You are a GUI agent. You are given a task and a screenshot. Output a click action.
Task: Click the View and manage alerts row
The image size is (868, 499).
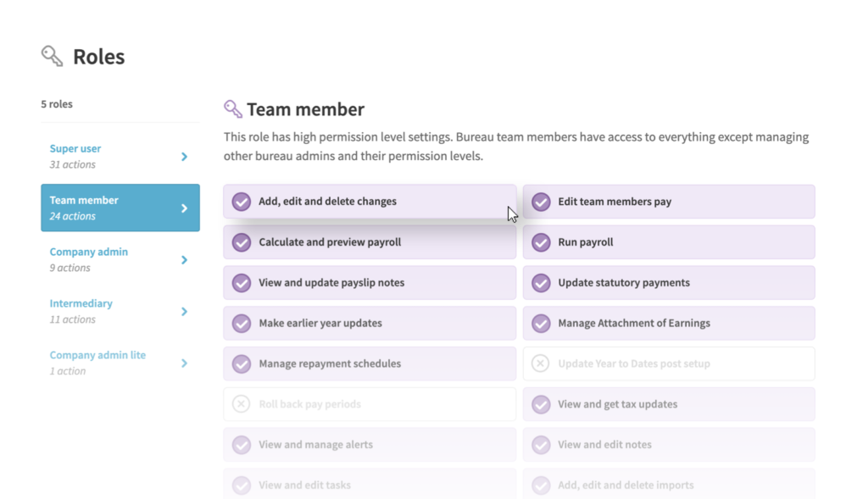coord(370,445)
